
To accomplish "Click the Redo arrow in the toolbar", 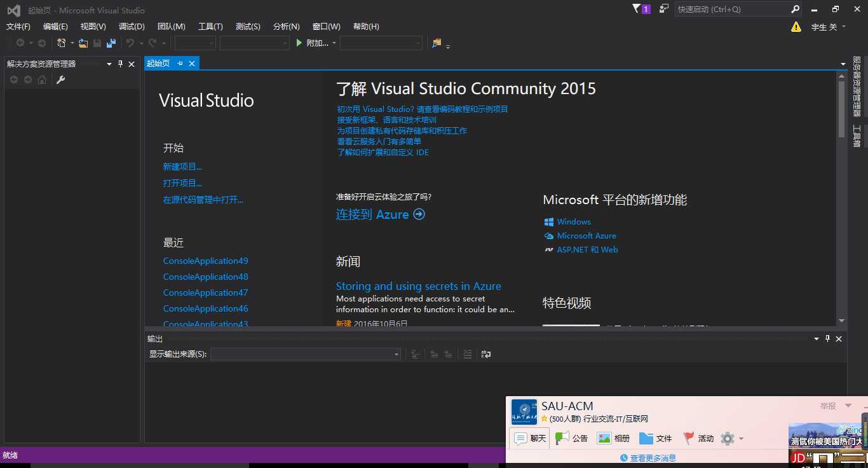I will pyautogui.click(x=153, y=43).
